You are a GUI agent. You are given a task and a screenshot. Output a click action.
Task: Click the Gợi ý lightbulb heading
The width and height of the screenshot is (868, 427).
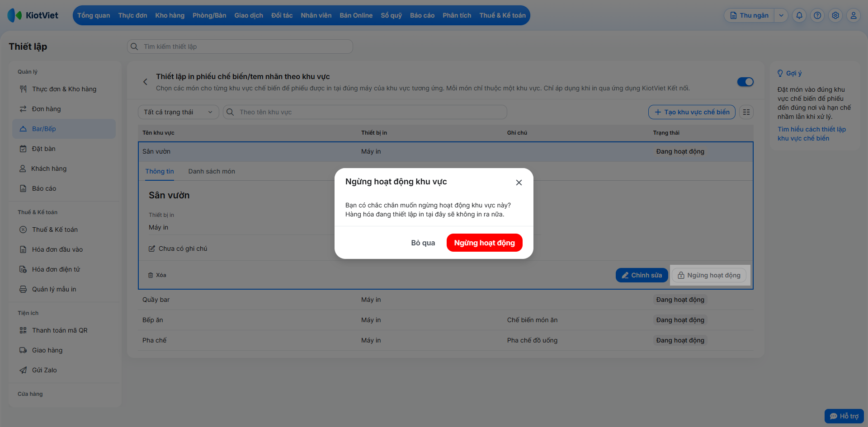[x=789, y=73]
